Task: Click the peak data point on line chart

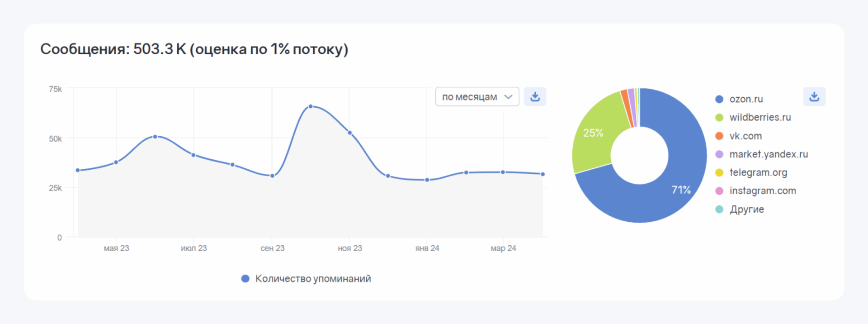Action: [x=311, y=106]
